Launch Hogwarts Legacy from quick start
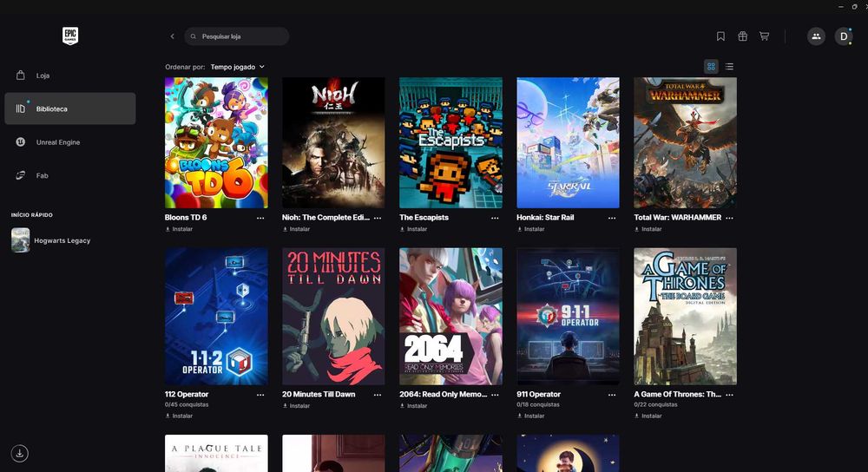Image resolution: width=868 pixels, height=472 pixels. click(51, 240)
